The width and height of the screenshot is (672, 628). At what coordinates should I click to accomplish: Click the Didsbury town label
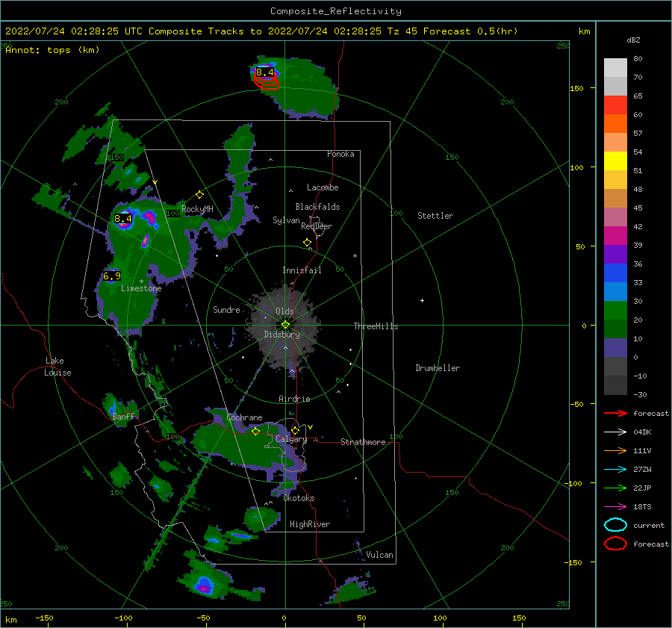(282, 335)
